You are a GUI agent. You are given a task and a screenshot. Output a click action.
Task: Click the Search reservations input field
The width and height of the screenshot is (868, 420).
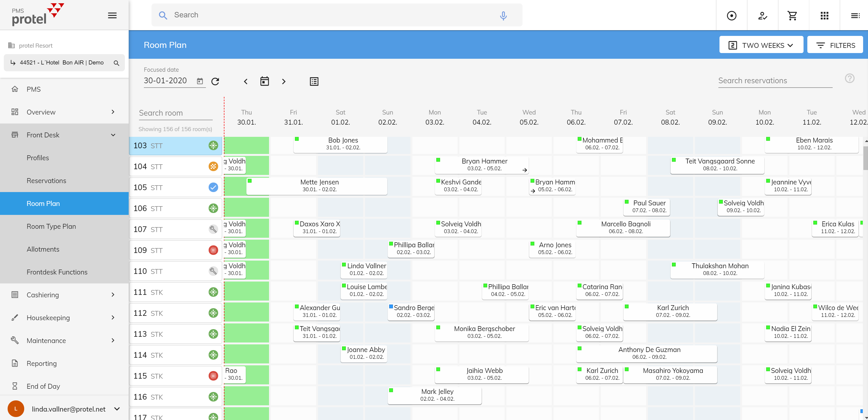775,81
